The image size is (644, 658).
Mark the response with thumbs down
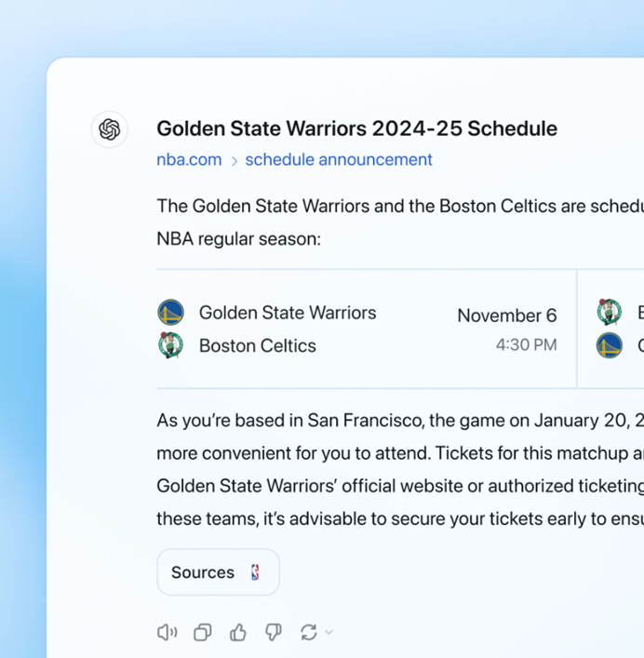click(x=273, y=633)
